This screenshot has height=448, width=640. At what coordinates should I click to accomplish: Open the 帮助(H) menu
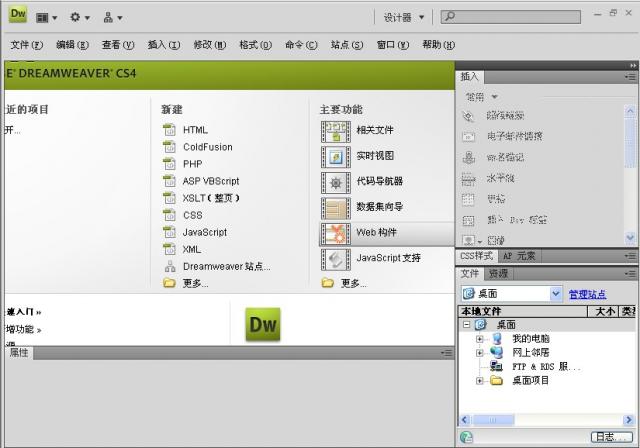coord(438,45)
